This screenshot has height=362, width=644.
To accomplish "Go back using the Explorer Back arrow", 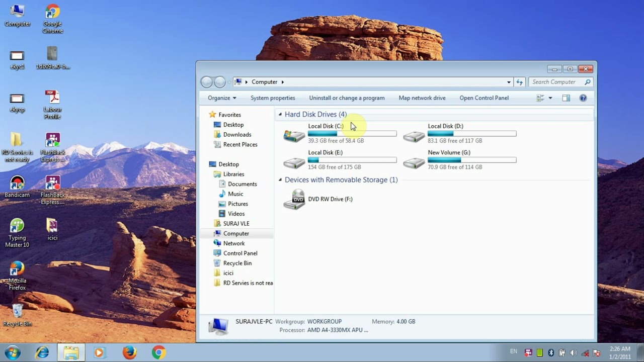I will (x=206, y=82).
